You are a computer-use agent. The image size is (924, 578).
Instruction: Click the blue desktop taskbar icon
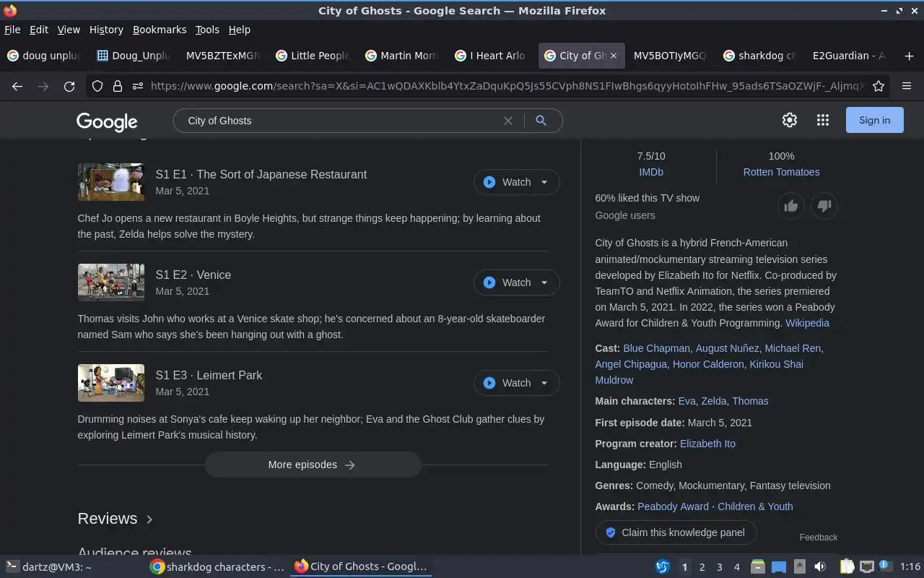click(x=779, y=567)
